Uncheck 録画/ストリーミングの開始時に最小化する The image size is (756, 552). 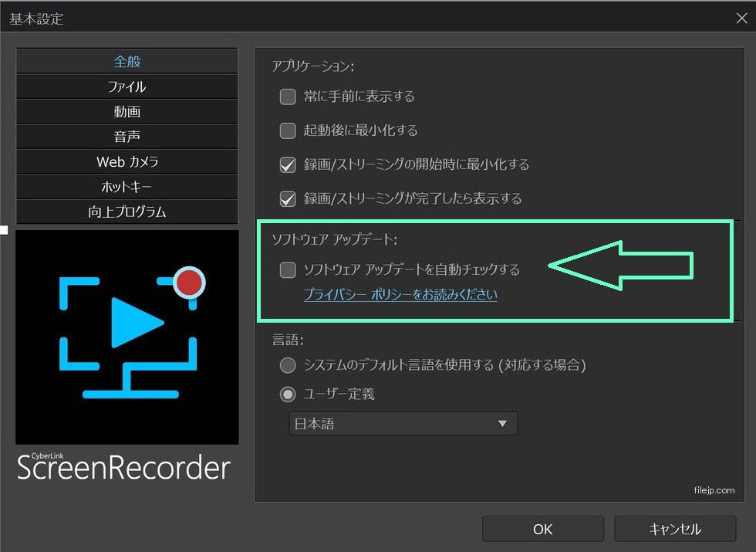pyautogui.click(x=288, y=164)
